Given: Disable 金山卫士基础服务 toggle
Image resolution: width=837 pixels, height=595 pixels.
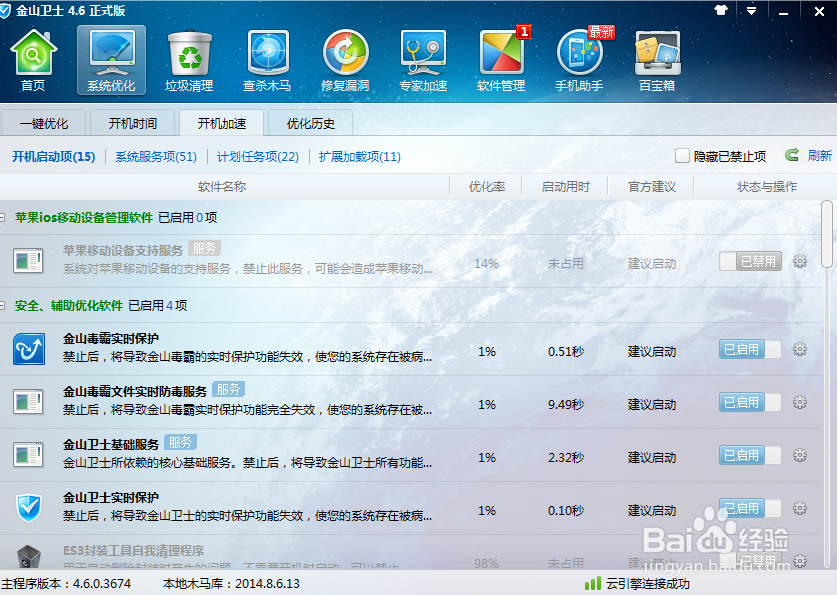Looking at the screenshot, I should tap(750, 455).
